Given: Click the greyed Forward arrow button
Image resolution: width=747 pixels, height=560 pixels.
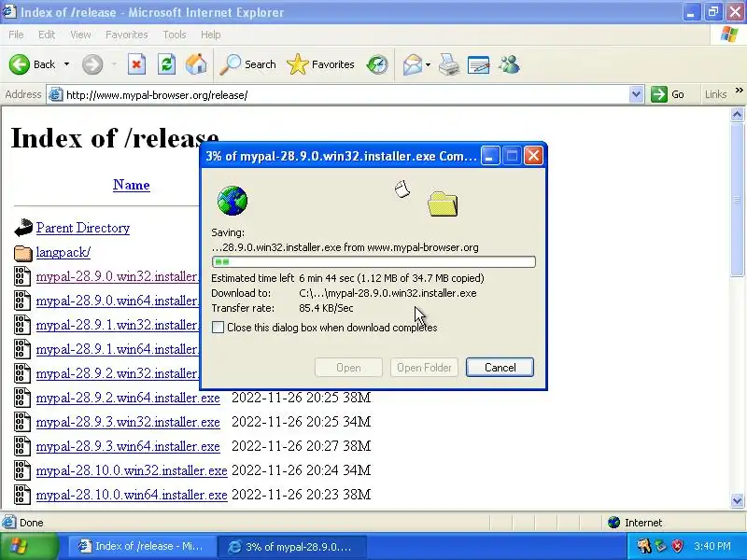Looking at the screenshot, I should coord(92,64).
